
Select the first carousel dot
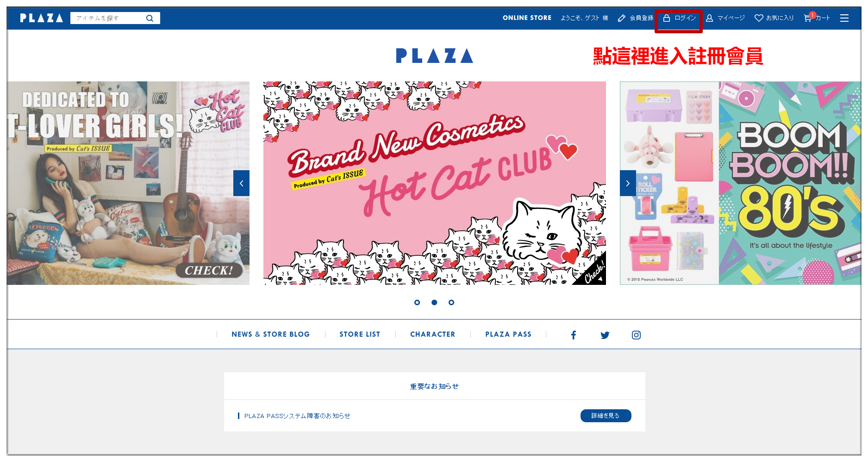[x=417, y=302]
